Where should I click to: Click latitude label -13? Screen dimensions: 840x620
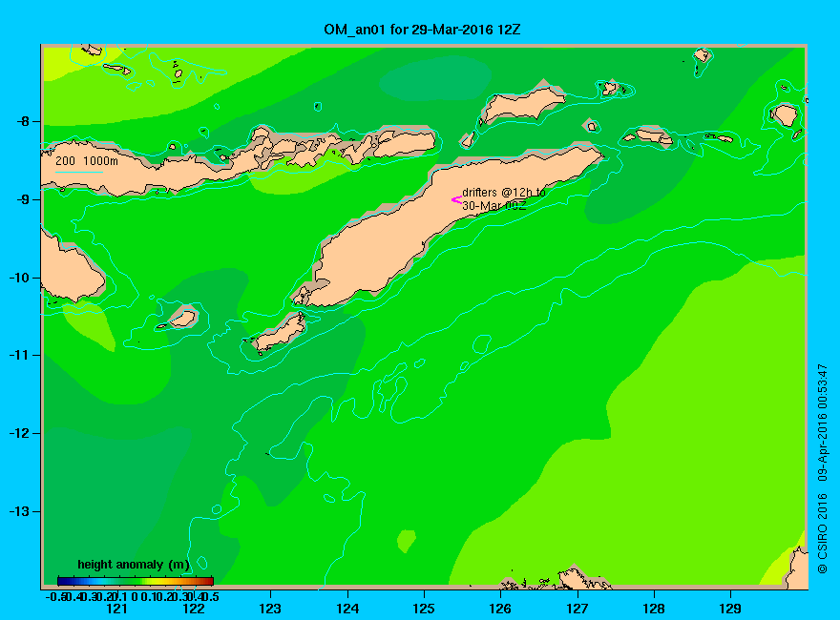click(x=20, y=511)
